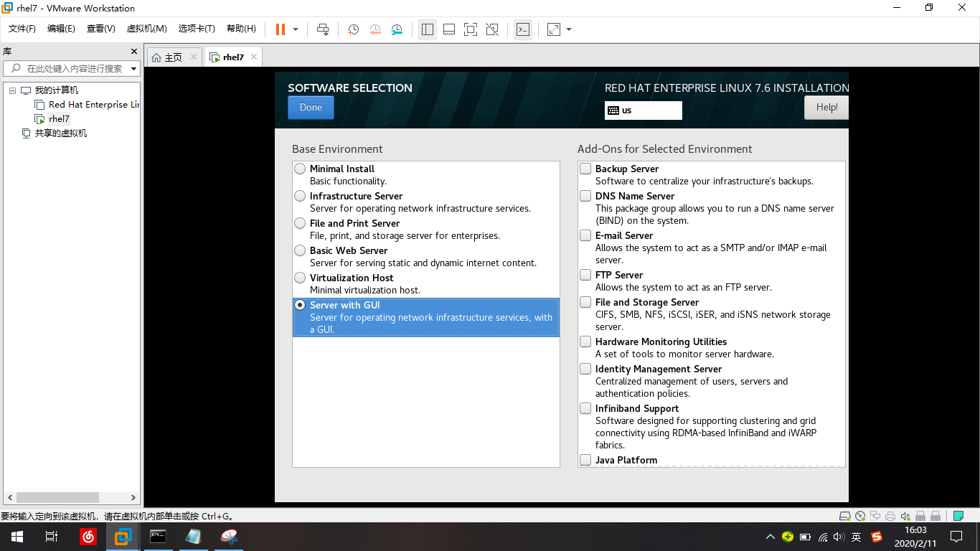Check the Backup Server add-on
The height and width of the screenshot is (551, 980).
(585, 169)
